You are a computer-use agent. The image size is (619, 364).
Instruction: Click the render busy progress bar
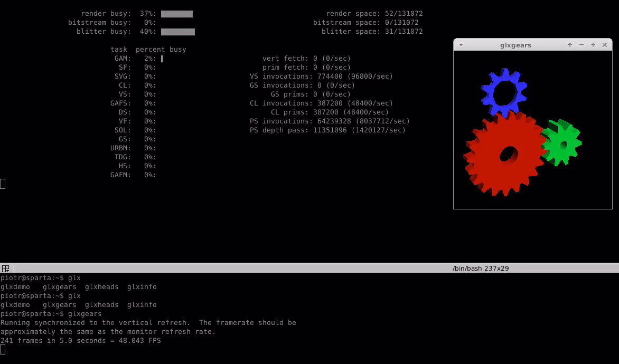[x=176, y=14]
